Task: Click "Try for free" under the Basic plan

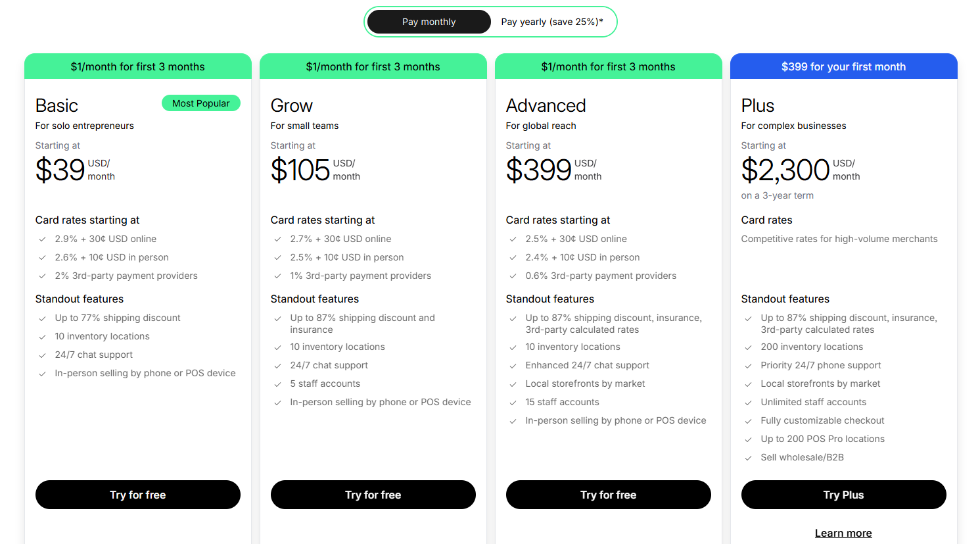Action: pos(137,495)
